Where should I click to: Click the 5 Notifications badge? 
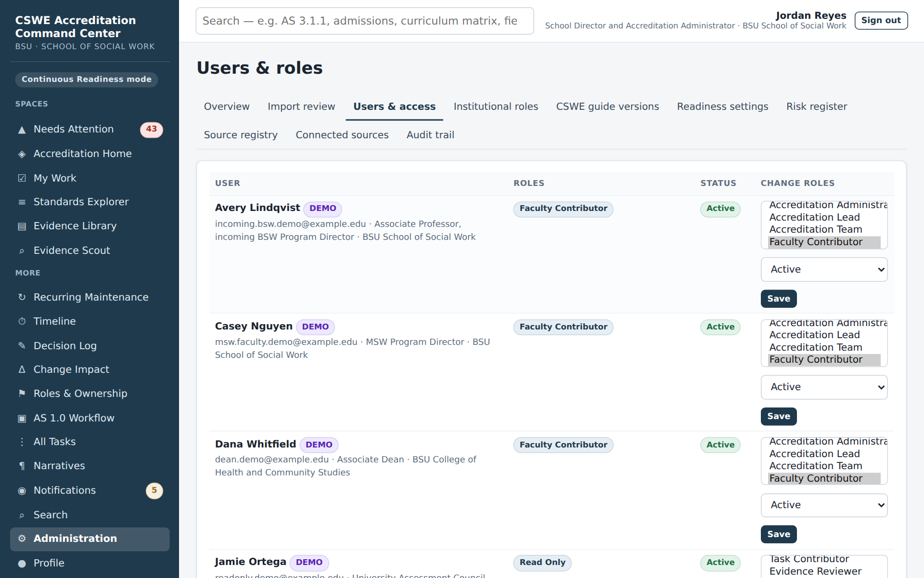[x=154, y=490]
